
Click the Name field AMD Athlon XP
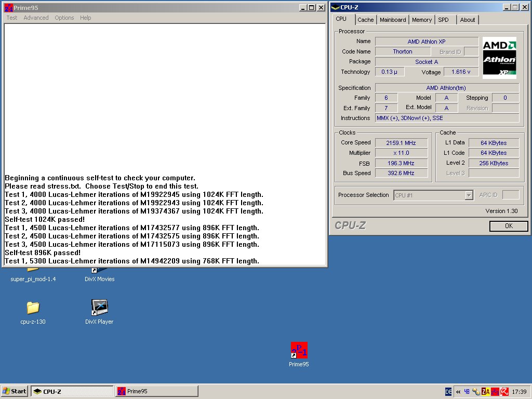tap(427, 42)
